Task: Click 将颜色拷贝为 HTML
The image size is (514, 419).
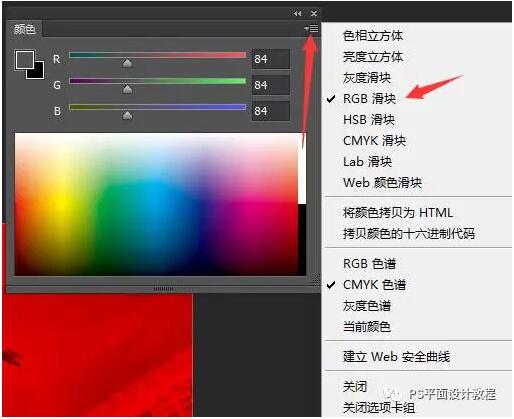Action: click(x=398, y=213)
